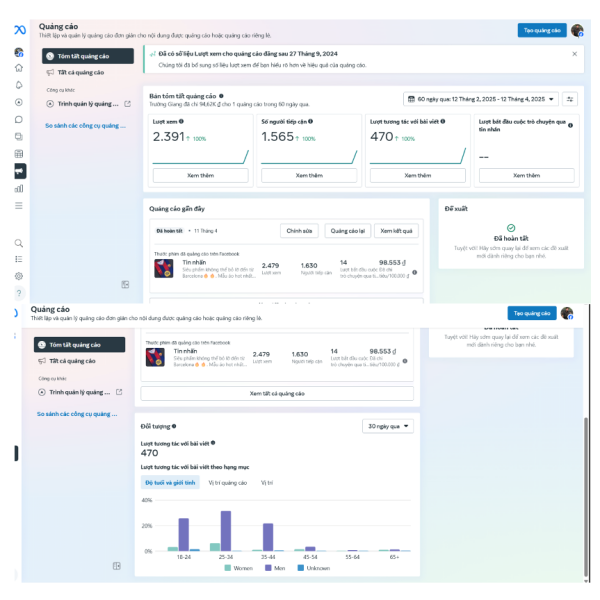Open the notifications bell icon
600x600 pixels.
tap(19, 85)
